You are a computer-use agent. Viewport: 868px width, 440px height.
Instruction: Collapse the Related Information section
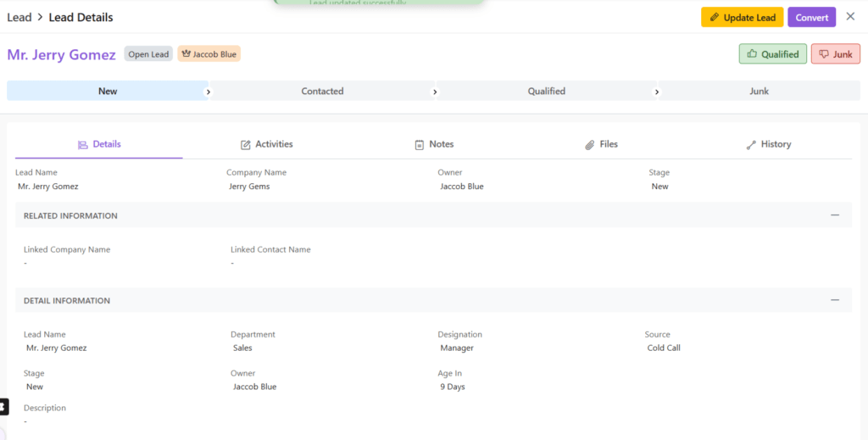(x=835, y=215)
